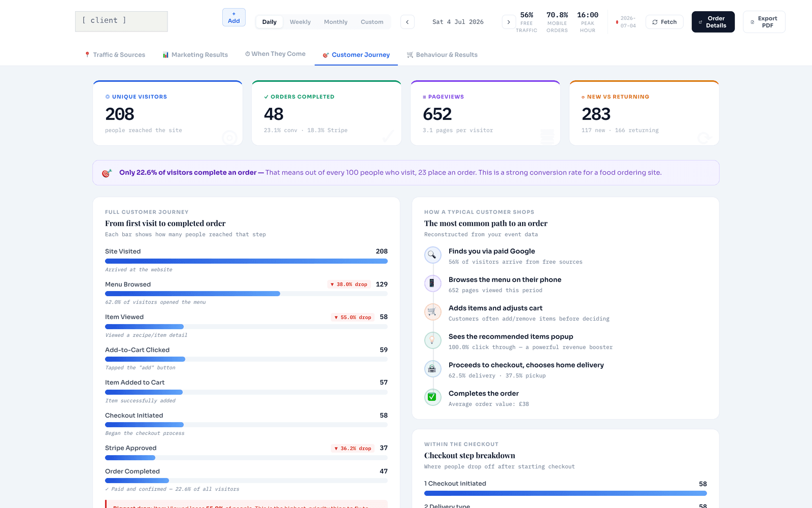Image resolution: width=812 pixels, height=508 pixels.
Task: Click the 38.0% drop badge
Action: [x=349, y=284]
